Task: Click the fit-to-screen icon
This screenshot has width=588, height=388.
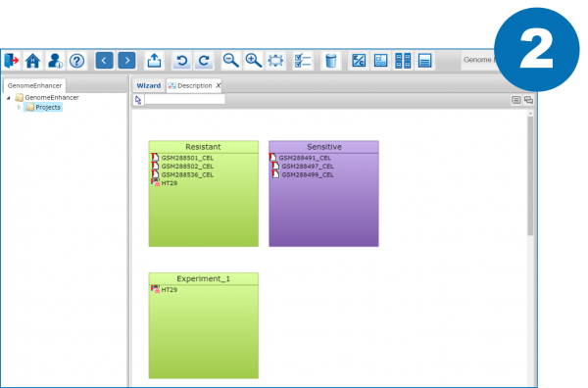Action: pos(275,61)
